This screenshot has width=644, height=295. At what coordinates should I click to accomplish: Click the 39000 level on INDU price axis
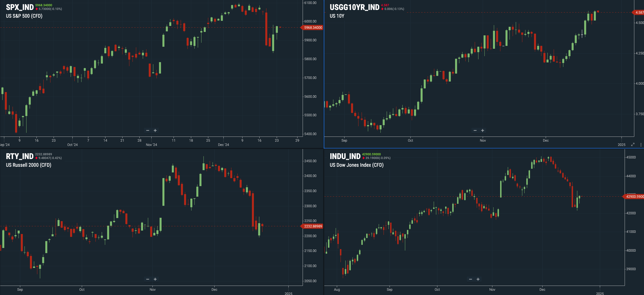click(631, 269)
